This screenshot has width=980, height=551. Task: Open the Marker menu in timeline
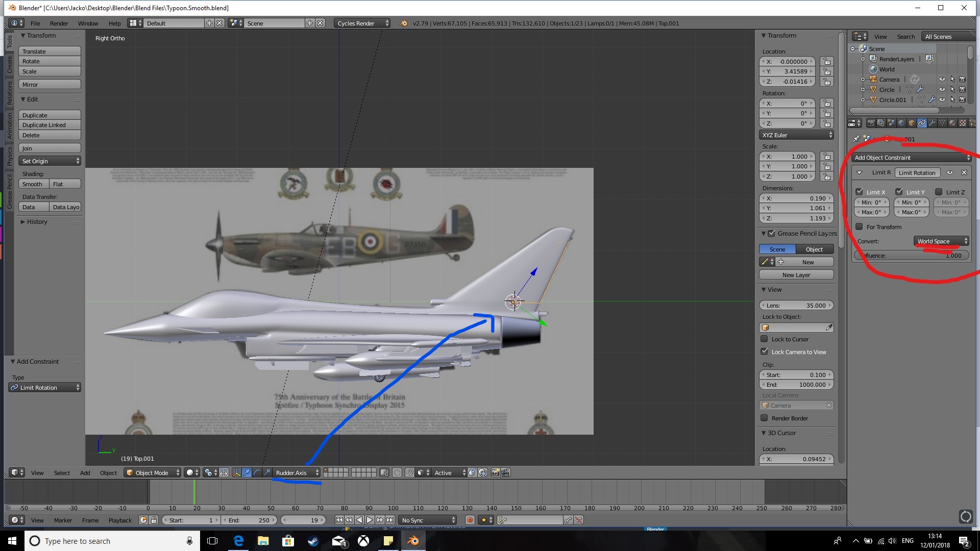coord(63,520)
